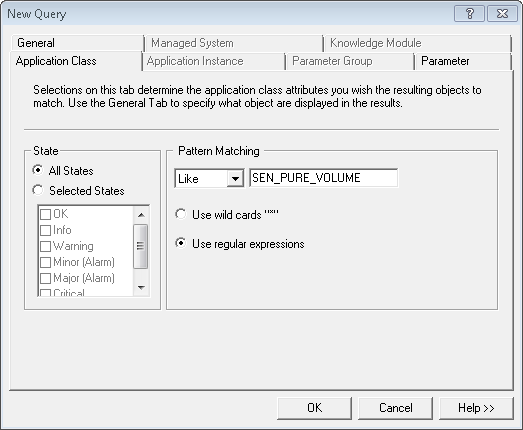Check the OK state checkbox
Image resolution: width=523 pixels, height=430 pixels.
[45, 214]
